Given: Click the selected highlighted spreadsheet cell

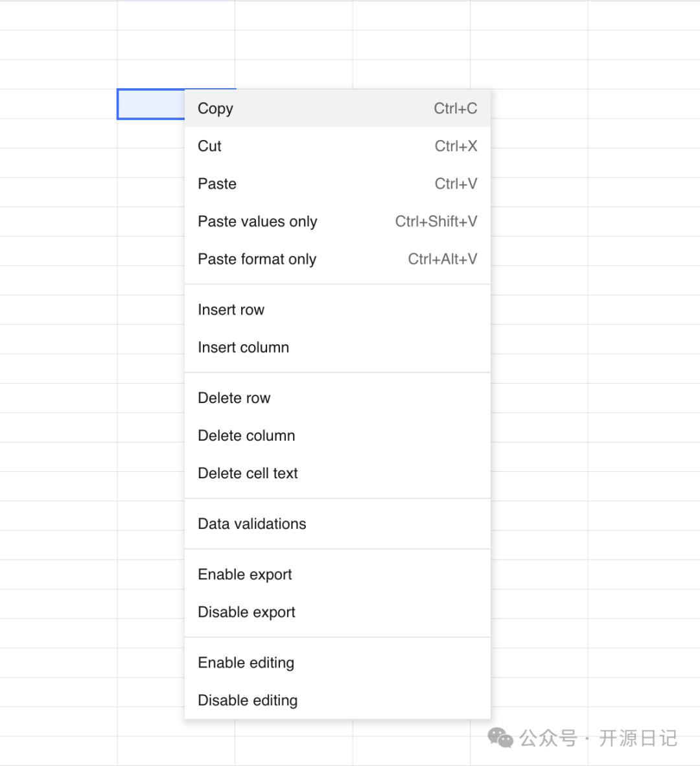Looking at the screenshot, I should click(x=150, y=104).
